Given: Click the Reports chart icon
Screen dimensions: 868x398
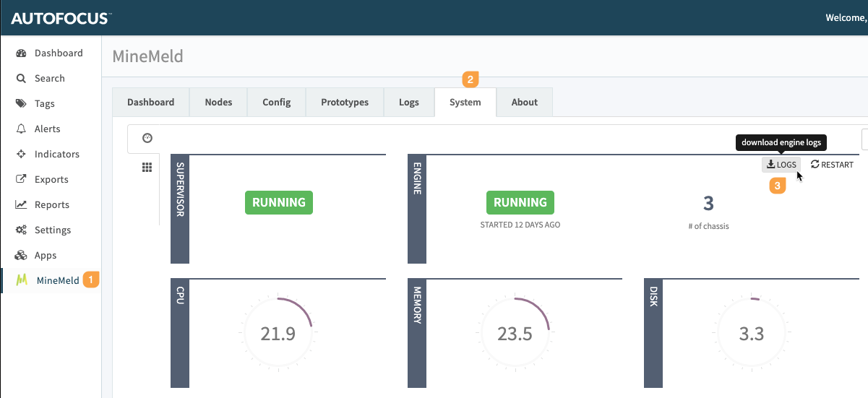Looking at the screenshot, I should (21, 205).
